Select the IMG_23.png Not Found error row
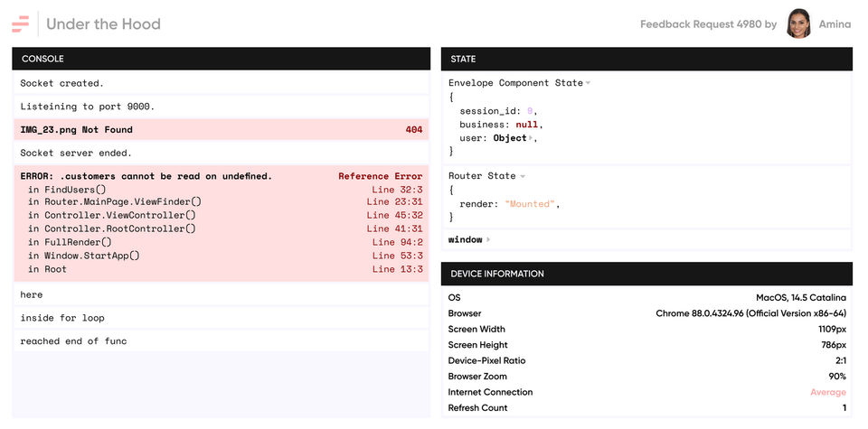Screen dimensions: 868x429 coord(221,130)
